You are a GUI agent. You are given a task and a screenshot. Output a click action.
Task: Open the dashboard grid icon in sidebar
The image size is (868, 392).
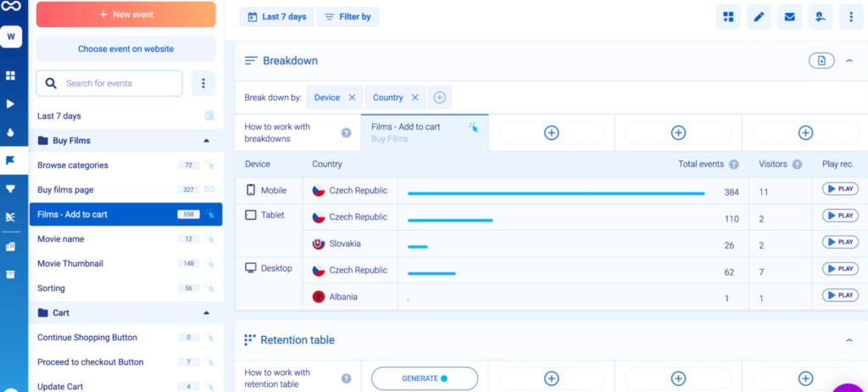(x=10, y=76)
